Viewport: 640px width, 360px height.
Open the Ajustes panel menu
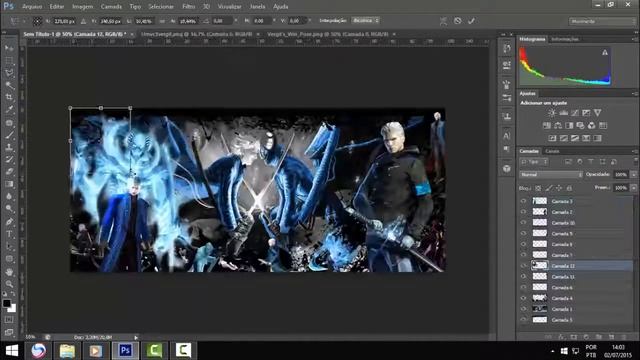(x=634, y=93)
